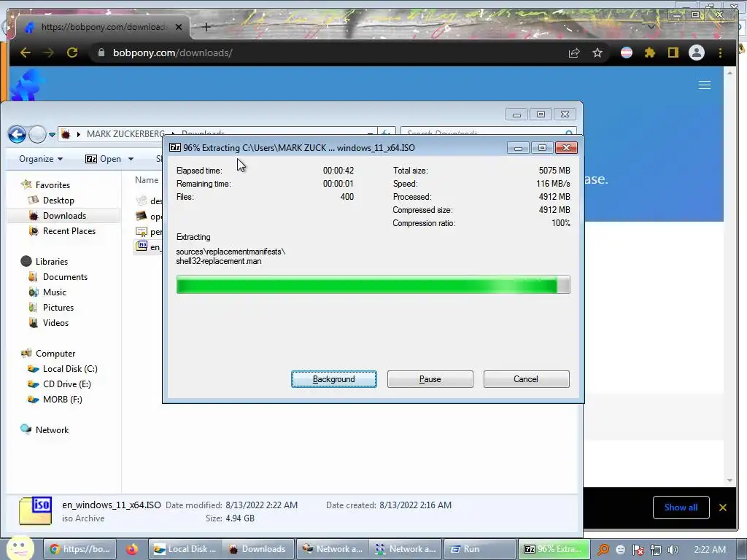The height and width of the screenshot is (560, 747).
Task: Select the ISO file in list
Action: coord(149,246)
